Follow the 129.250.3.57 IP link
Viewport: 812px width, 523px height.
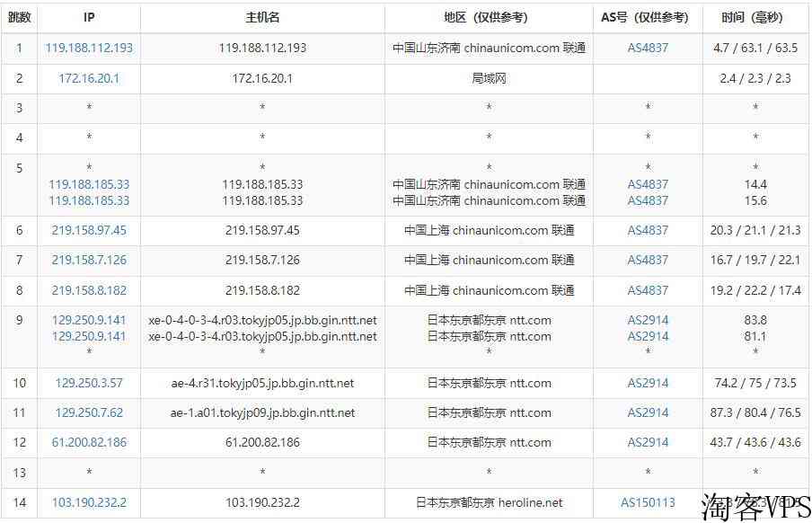pyautogui.click(x=89, y=383)
